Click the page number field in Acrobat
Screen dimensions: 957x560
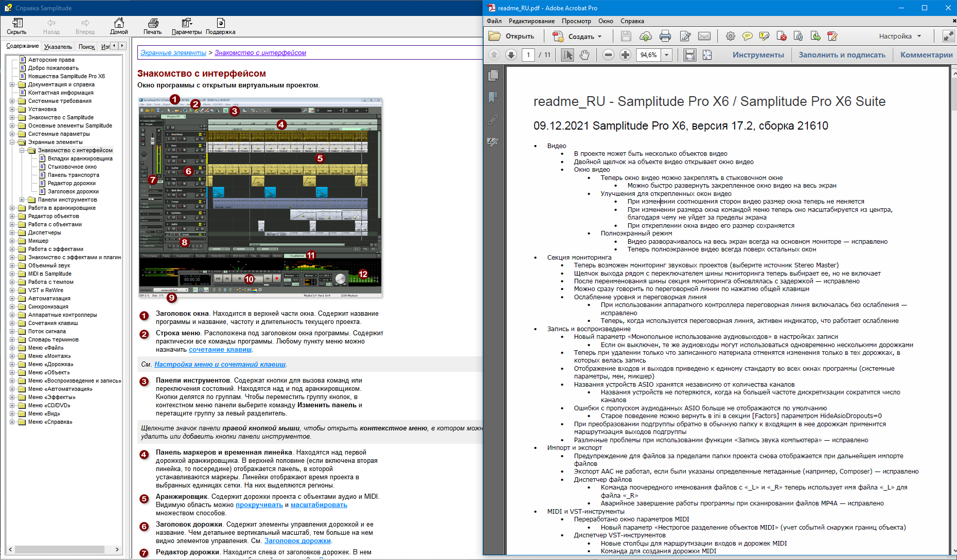coord(528,55)
